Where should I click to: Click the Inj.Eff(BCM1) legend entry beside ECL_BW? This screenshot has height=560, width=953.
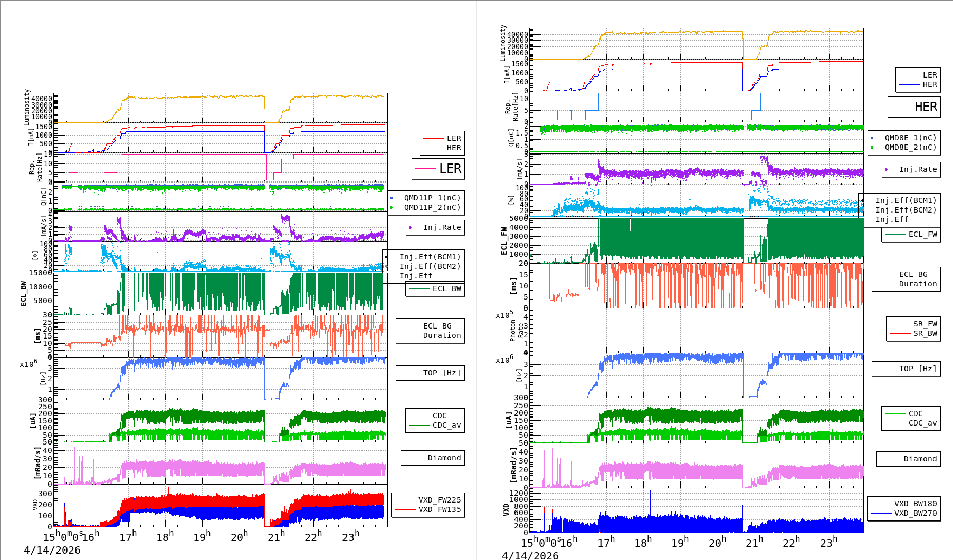tap(430, 257)
